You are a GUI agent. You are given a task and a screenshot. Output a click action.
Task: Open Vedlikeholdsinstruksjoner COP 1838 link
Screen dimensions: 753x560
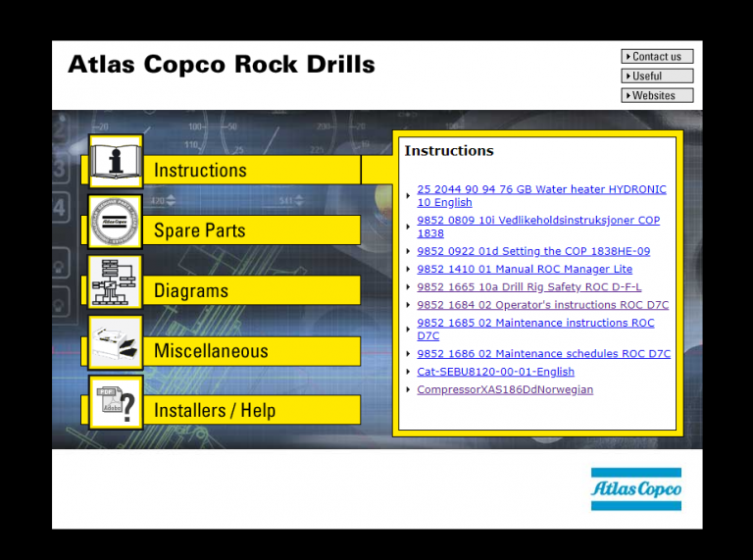tap(538, 227)
